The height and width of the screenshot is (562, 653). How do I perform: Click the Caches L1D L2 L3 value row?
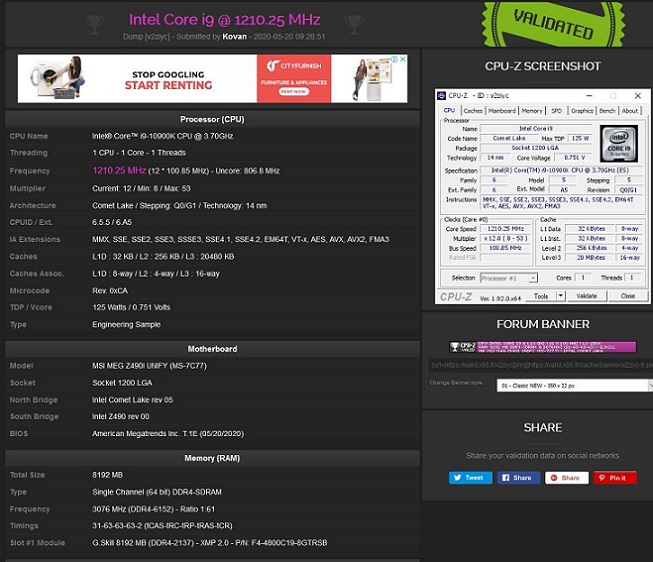pyautogui.click(x=163, y=257)
